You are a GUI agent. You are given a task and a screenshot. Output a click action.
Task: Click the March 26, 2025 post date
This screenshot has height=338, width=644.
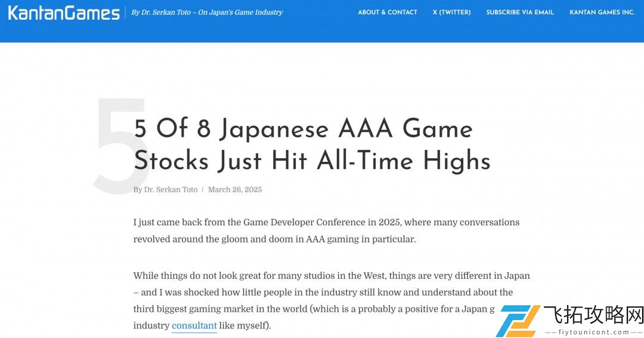pyautogui.click(x=235, y=189)
